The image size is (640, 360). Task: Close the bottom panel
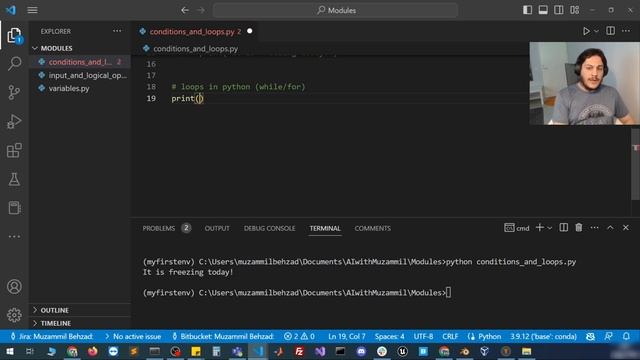626,228
